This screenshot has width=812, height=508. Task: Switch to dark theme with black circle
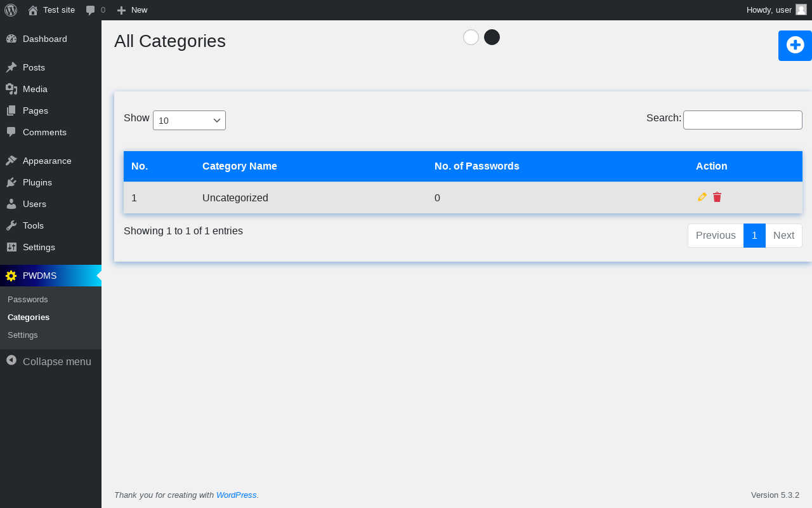pos(492,37)
